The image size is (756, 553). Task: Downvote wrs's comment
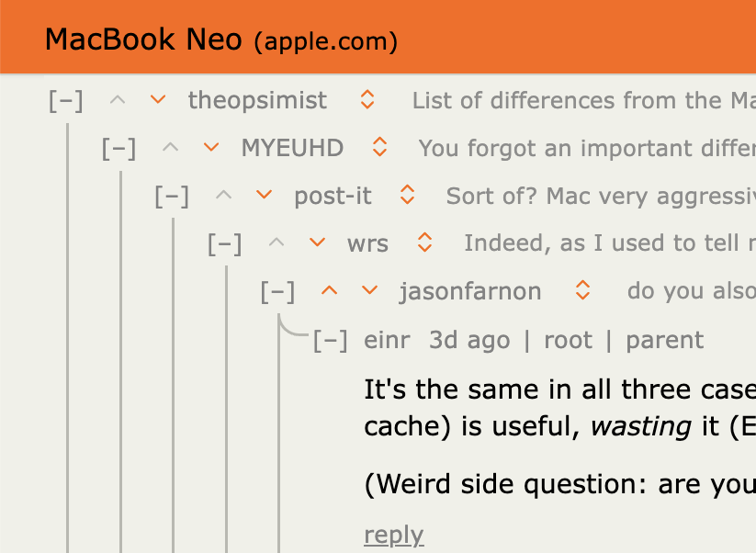tap(316, 243)
